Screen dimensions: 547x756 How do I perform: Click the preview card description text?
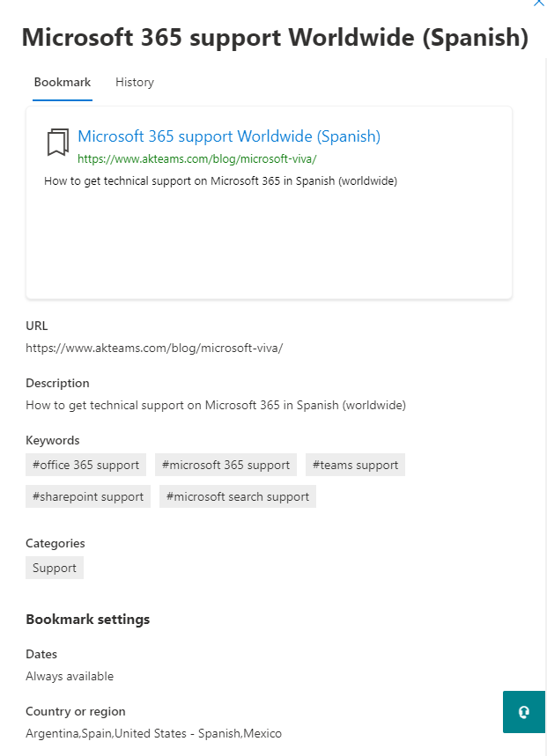pos(220,180)
